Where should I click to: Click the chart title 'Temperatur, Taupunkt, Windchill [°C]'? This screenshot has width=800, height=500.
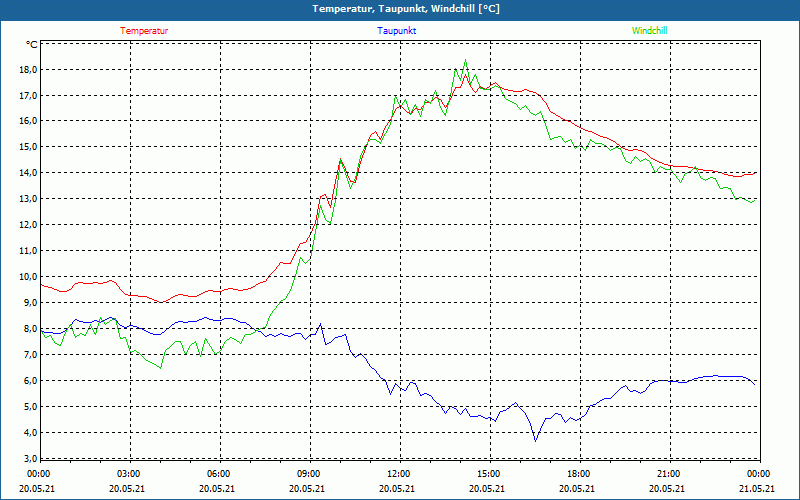pos(406,9)
